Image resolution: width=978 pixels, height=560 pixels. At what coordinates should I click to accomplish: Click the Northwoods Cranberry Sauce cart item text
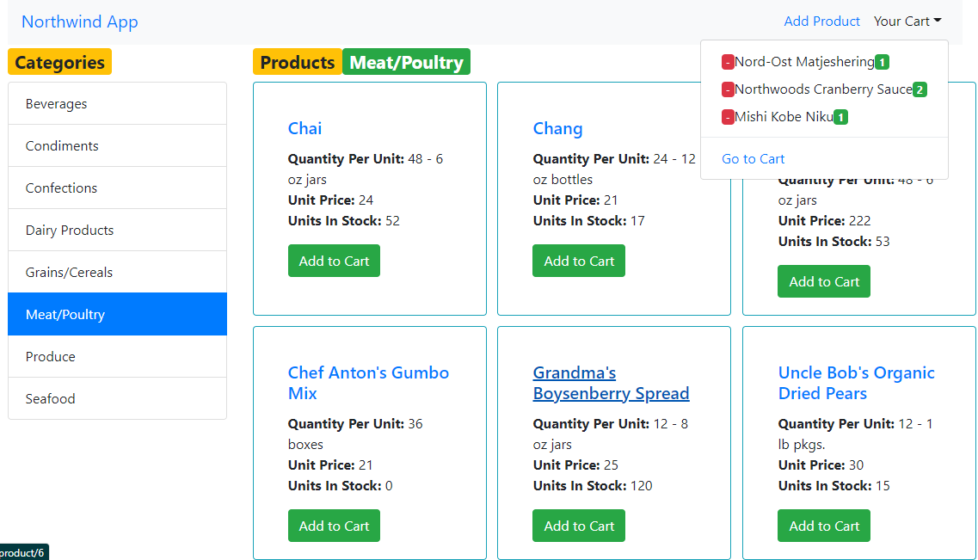[823, 89]
